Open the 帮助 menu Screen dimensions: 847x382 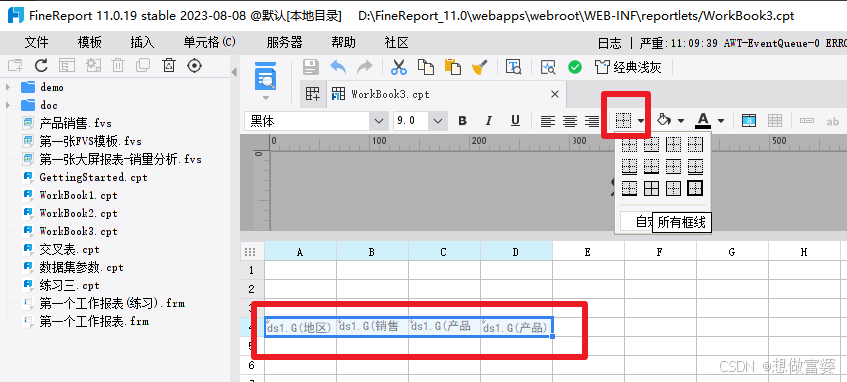[344, 43]
